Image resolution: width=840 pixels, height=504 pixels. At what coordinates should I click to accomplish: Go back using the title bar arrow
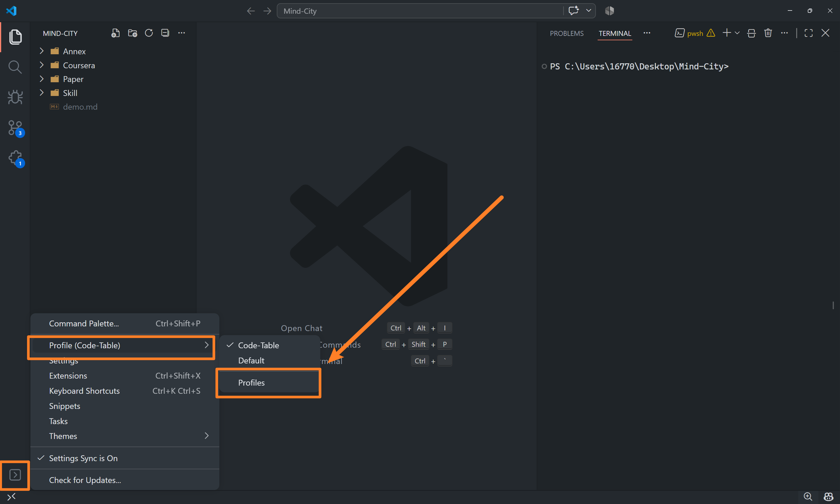251,11
